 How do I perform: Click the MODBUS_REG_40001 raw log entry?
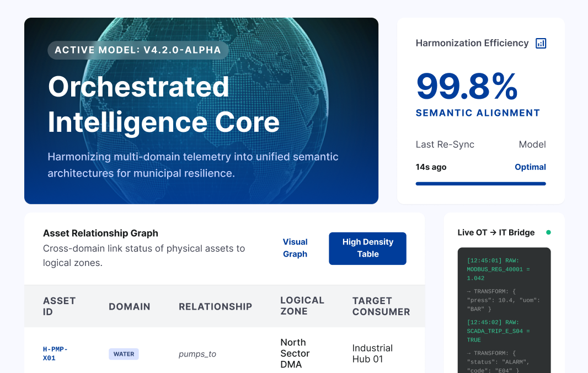[498, 269]
